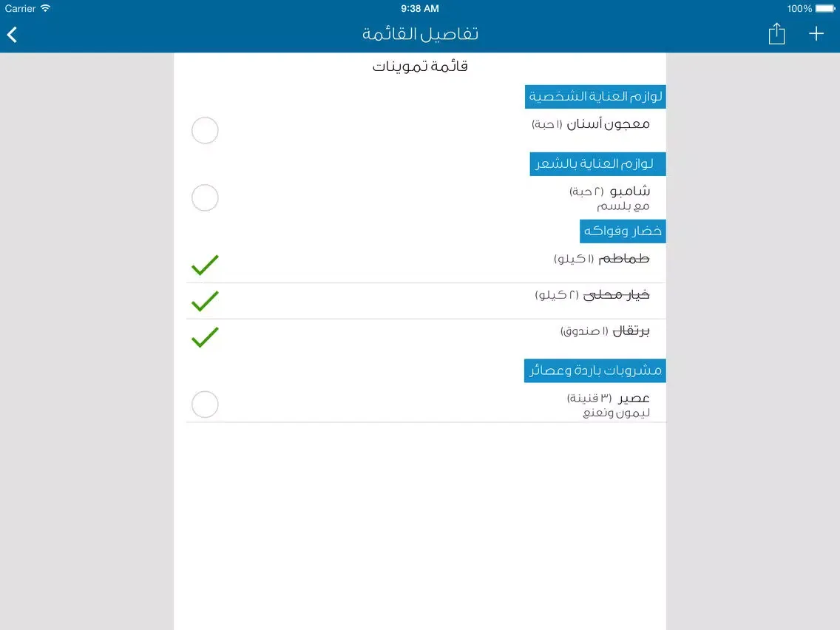This screenshot has width=840, height=630.
Task: Tap the plus icon to add new item
Action: tap(816, 33)
